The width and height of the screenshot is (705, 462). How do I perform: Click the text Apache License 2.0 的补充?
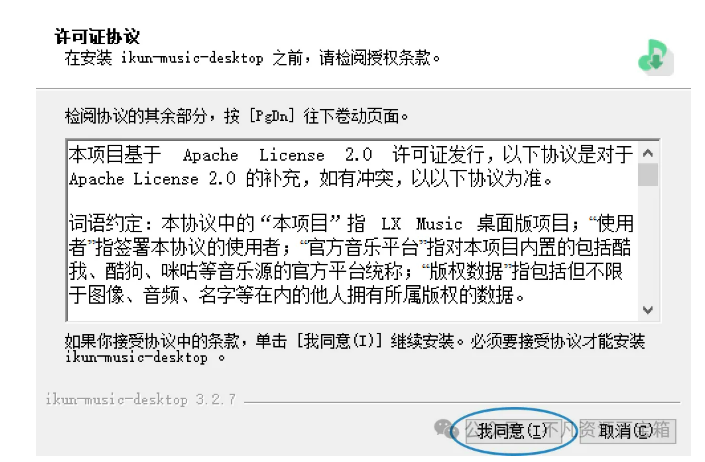(x=185, y=179)
